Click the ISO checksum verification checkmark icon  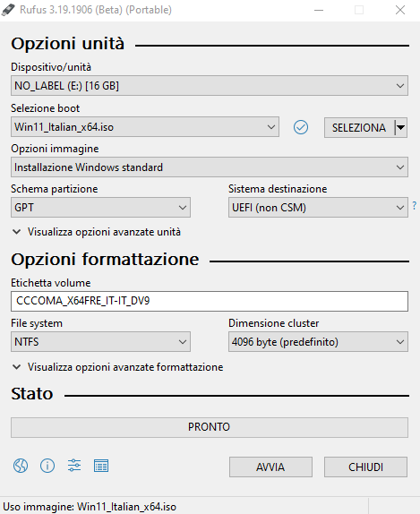pyautogui.click(x=301, y=127)
